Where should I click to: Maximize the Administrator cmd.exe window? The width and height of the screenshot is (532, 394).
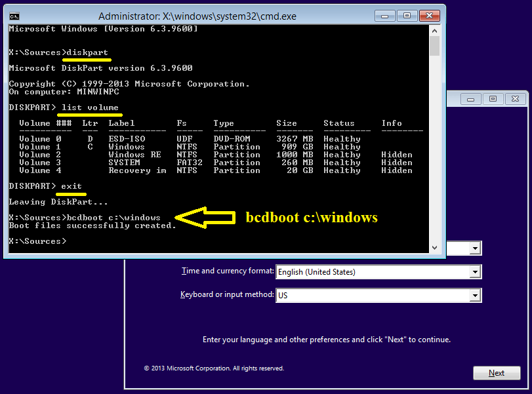coord(407,16)
